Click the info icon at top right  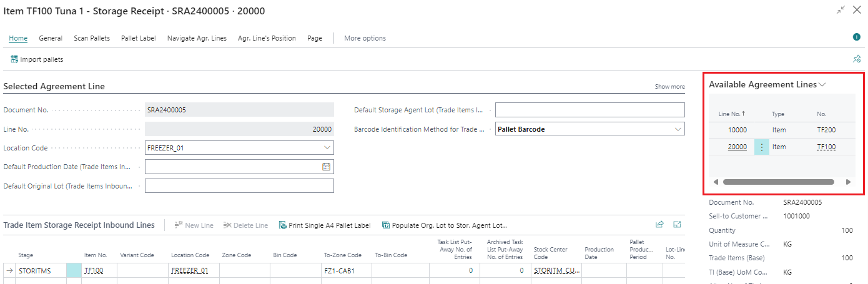(857, 37)
